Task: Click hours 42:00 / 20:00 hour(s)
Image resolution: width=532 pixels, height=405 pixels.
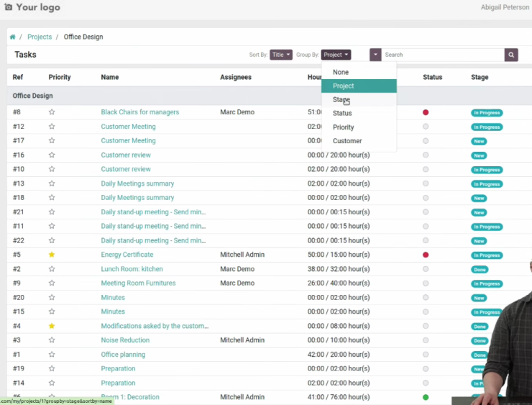Action: point(339,355)
